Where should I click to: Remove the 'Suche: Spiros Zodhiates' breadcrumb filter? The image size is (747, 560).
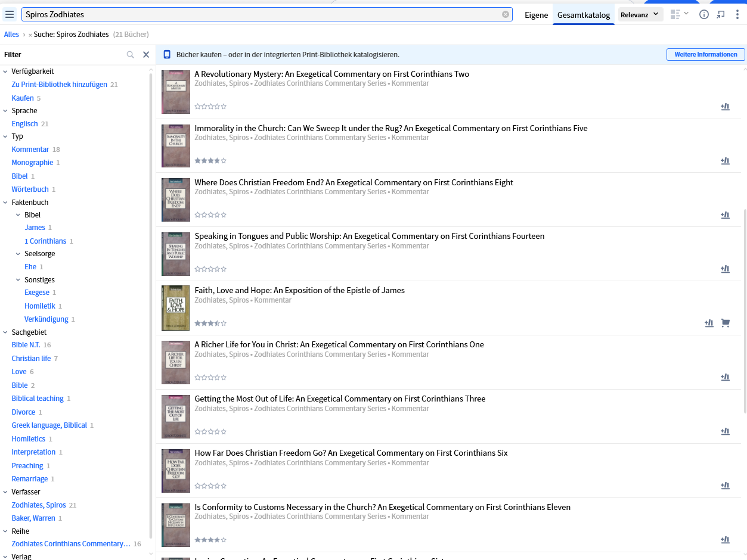[x=30, y=35]
